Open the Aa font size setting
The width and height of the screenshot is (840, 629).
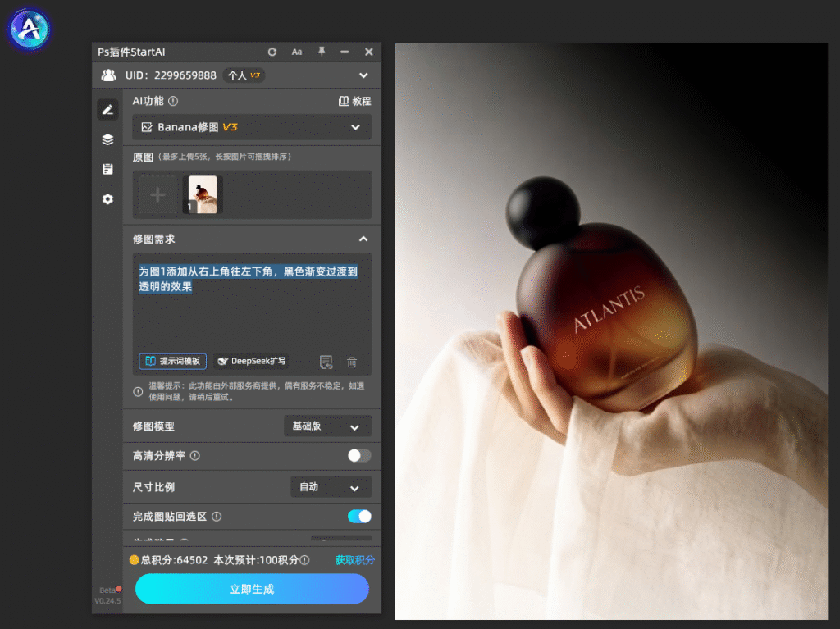point(297,52)
